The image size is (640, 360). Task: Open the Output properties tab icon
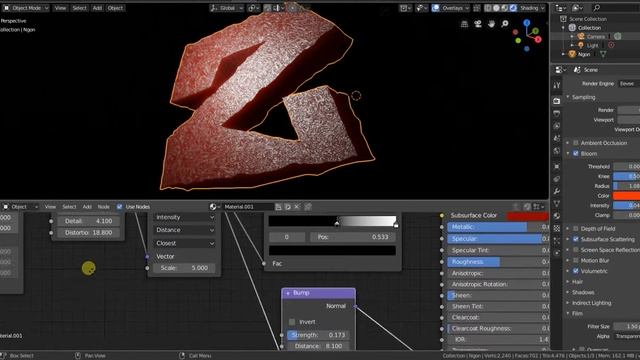click(x=557, y=113)
